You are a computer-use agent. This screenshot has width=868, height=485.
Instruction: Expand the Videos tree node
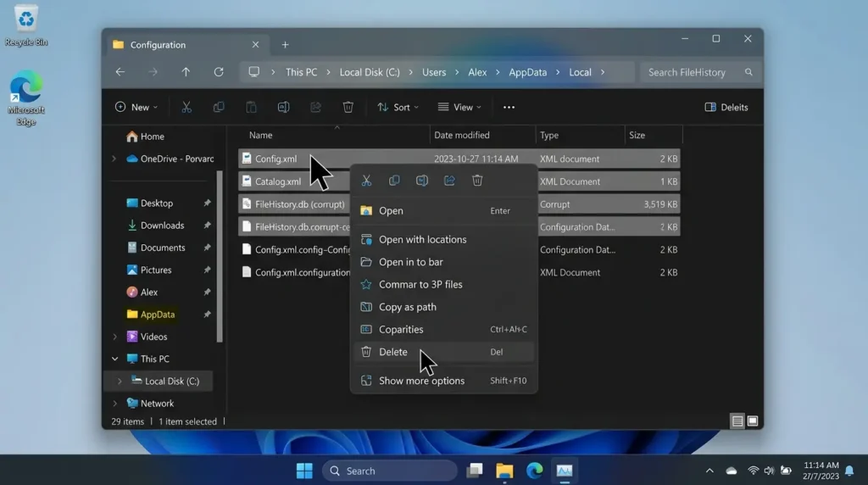click(114, 337)
